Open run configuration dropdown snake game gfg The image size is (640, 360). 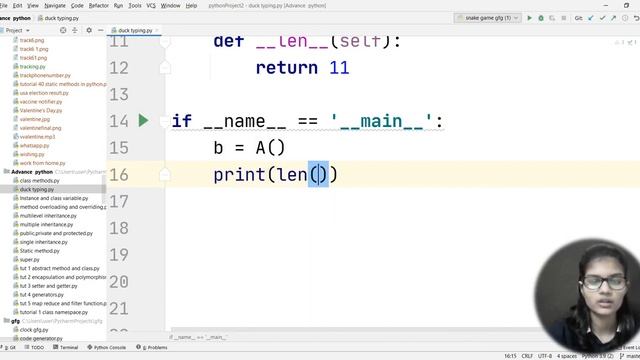pos(488,18)
